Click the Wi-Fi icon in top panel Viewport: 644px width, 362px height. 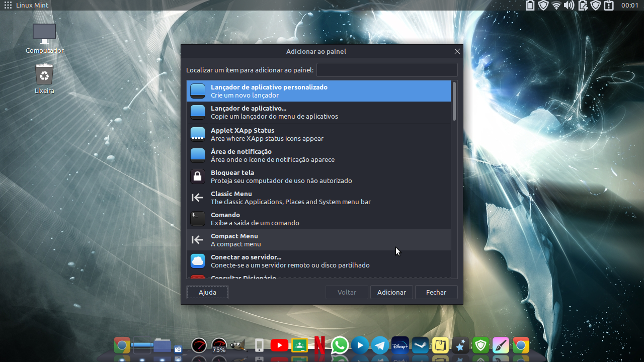(x=556, y=6)
